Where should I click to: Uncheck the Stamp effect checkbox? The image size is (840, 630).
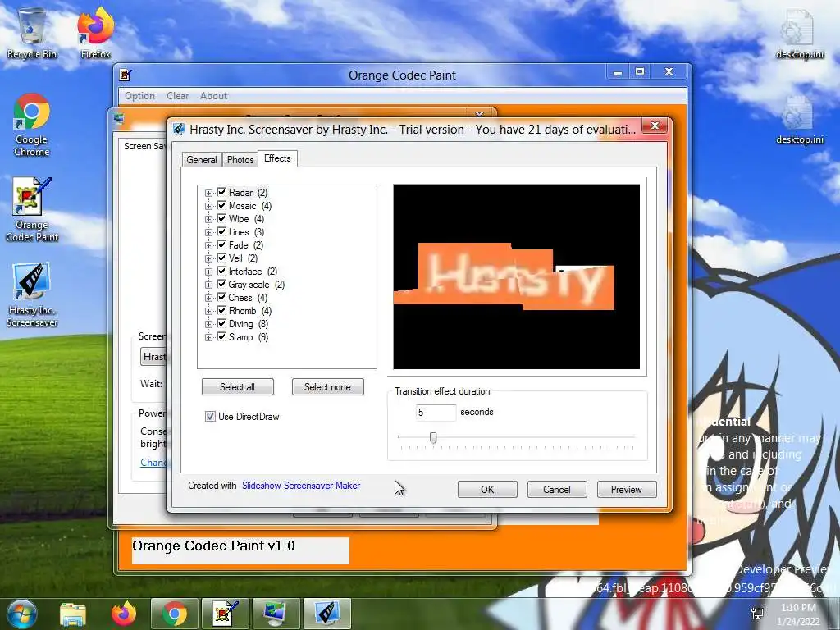point(221,336)
